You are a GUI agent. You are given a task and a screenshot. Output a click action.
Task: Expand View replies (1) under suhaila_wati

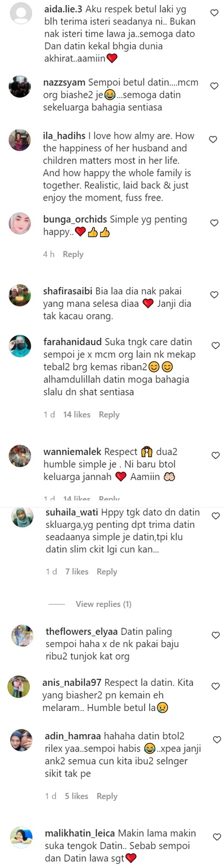tap(103, 604)
